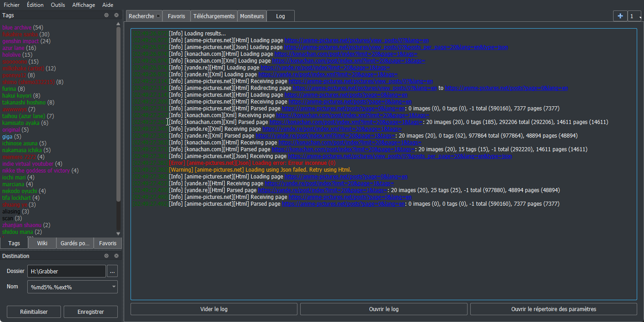The image size is (644, 322).
Task: Close the Tags panel with its X icon
Action: 116,15
